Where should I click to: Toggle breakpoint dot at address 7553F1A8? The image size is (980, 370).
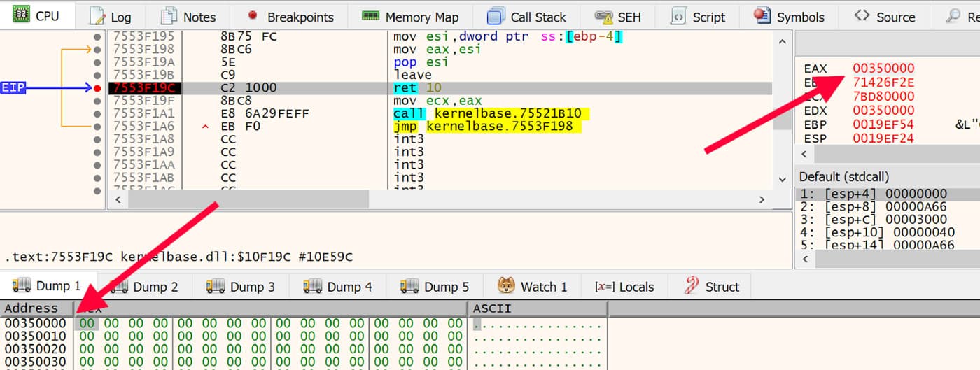tap(97, 139)
